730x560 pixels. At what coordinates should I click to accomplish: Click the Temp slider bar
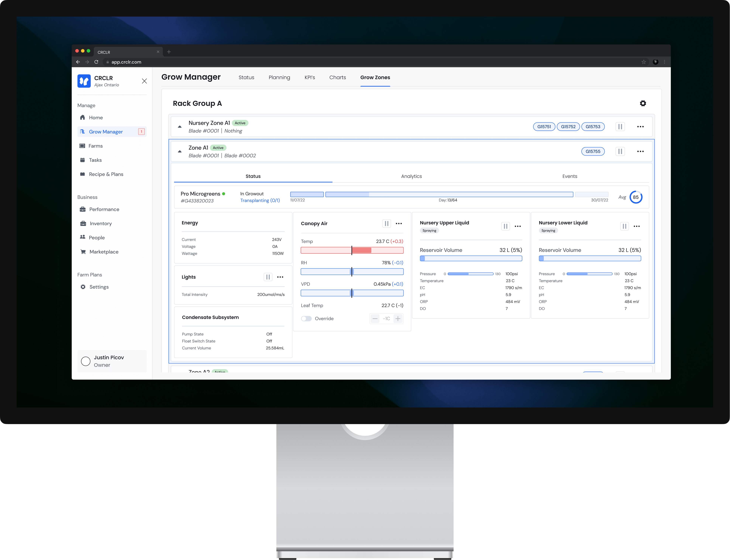click(x=352, y=250)
